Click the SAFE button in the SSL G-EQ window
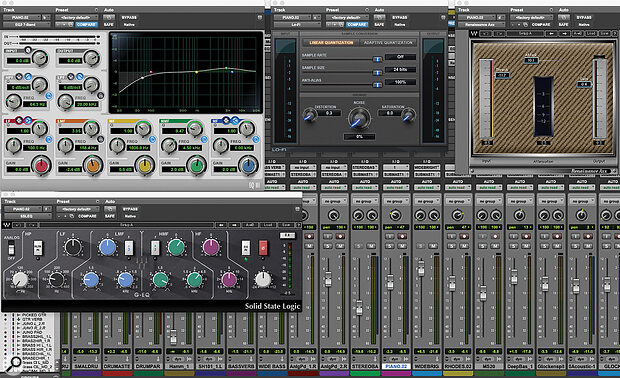620x378 pixels. 110,216
